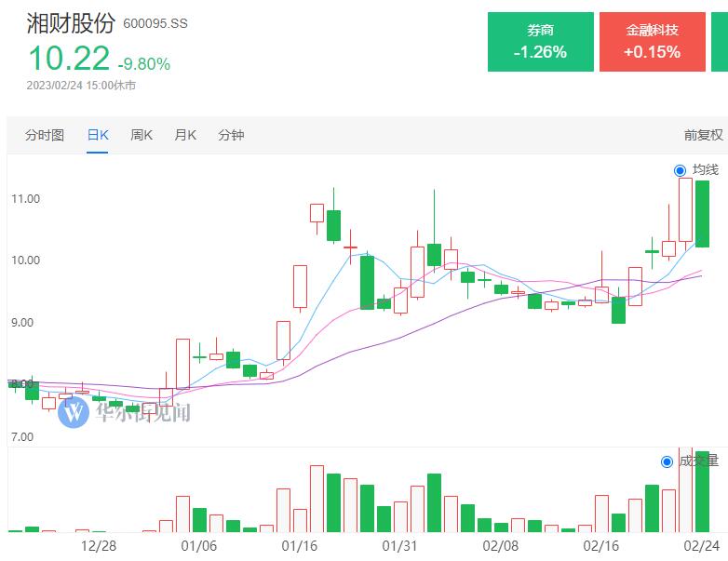Switch to the 分钟 minute chart tab
The width and height of the screenshot is (728, 561).
[231, 135]
